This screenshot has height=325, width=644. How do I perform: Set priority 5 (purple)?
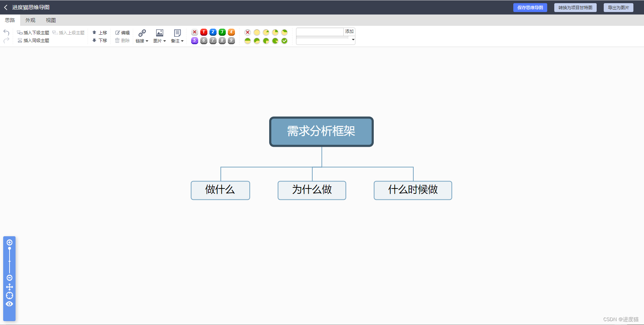pyautogui.click(x=195, y=41)
